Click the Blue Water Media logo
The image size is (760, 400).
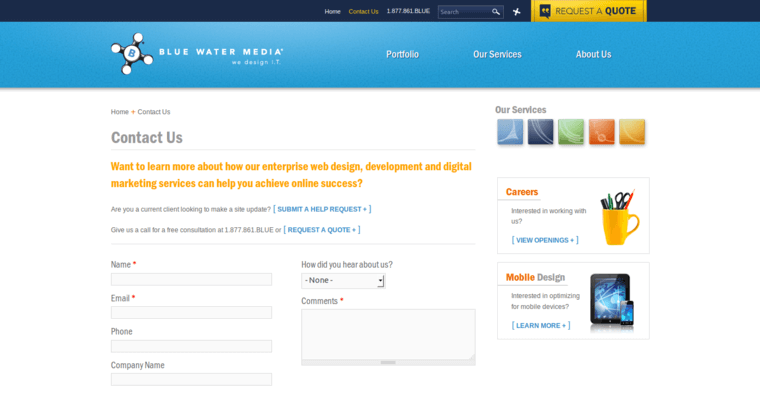pyautogui.click(x=196, y=54)
